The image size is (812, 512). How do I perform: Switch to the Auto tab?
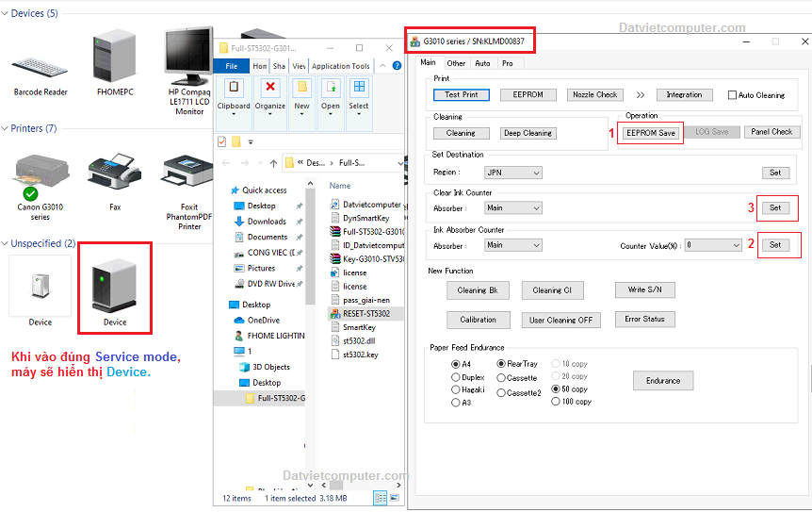[482, 63]
